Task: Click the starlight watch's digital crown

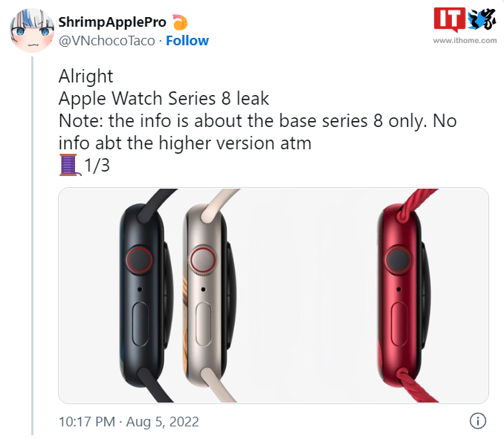Action: tap(203, 260)
